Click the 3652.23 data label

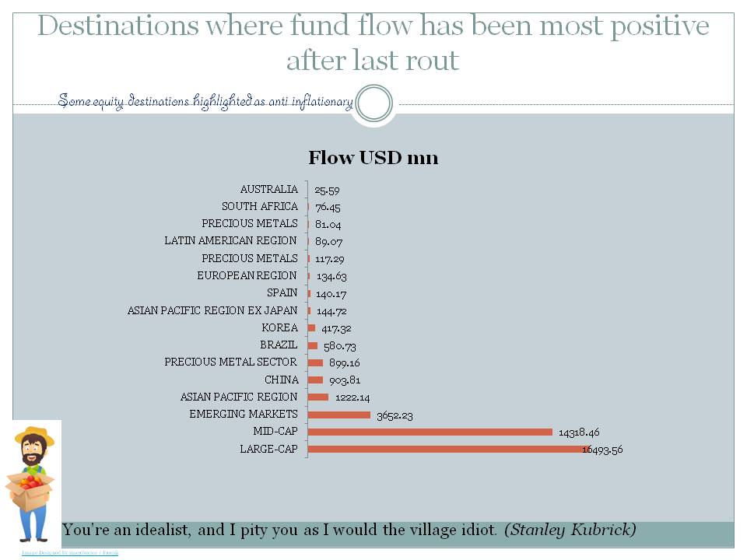(395, 415)
